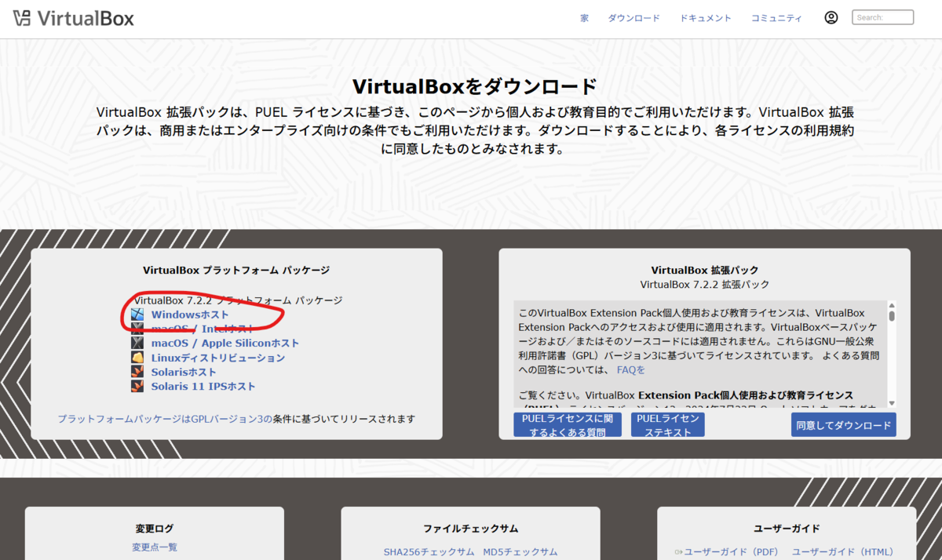This screenshot has width=942, height=560.
Task: Click the Solarisホスト sun icon
Action: (x=137, y=372)
